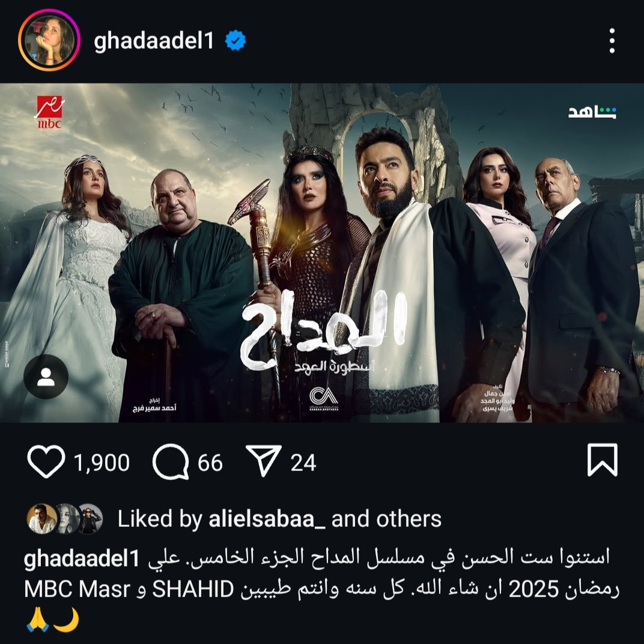Open the three-dot more options menu
This screenshot has width=644, height=644.
click(x=612, y=41)
